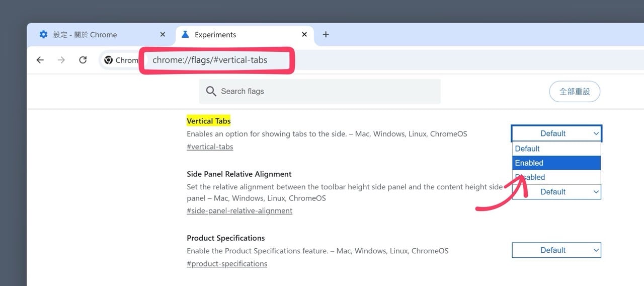Click the flask icon on the Experiments tab
644x286 pixels.
click(185, 34)
